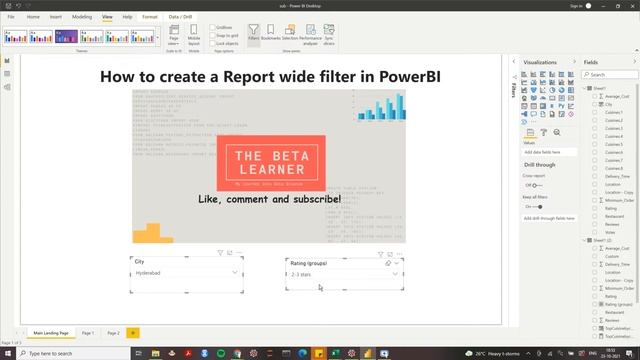Open the Bookmarks pane
Image resolution: width=640 pixels, height=360 pixels.
[271, 33]
